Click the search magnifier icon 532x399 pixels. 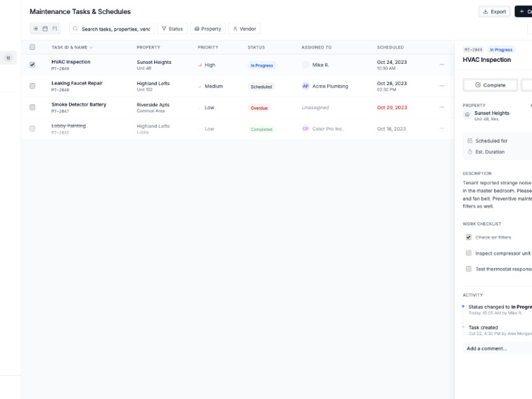click(75, 29)
